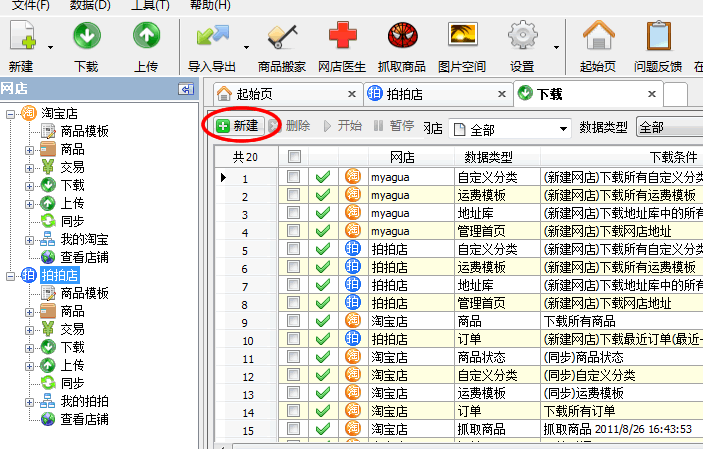Collapse the 淘宝店 tree node

(x=10, y=114)
